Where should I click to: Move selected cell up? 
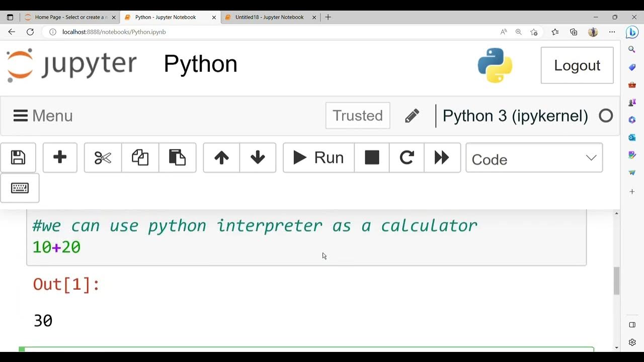[x=221, y=158]
